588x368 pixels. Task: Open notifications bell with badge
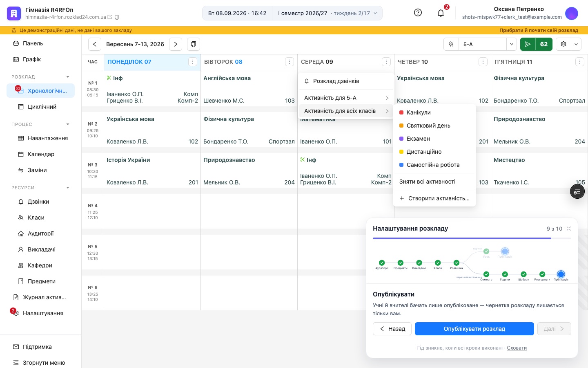tap(441, 13)
